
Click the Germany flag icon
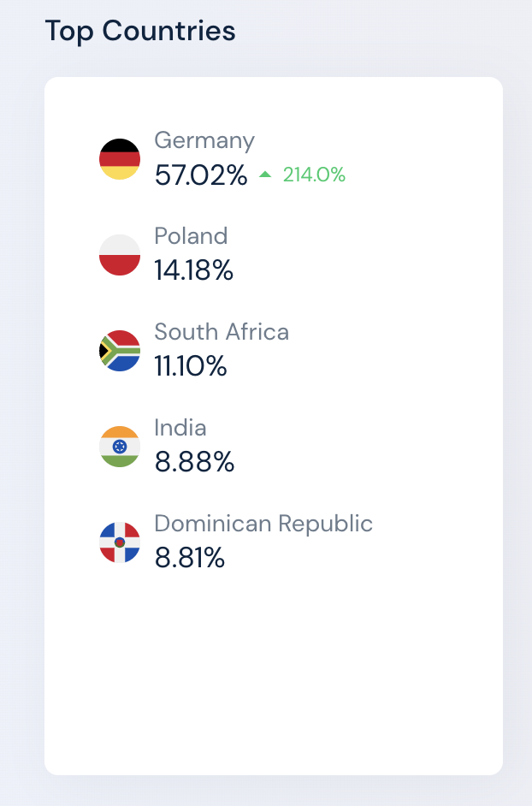(x=120, y=159)
